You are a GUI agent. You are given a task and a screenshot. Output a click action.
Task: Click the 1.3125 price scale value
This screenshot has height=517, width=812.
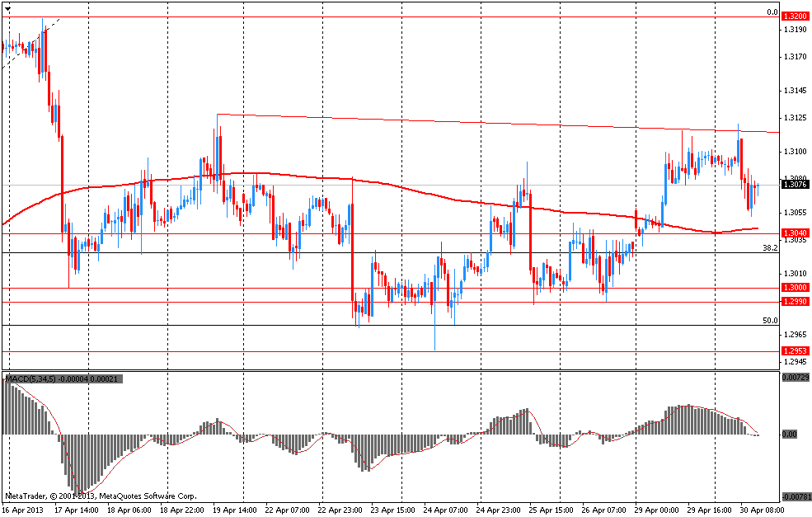[x=796, y=118]
